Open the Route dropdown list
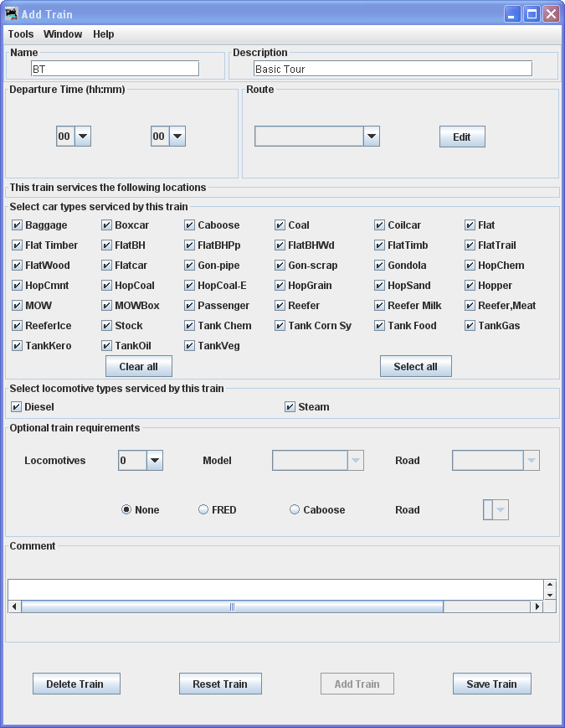Viewport: 565px width, 728px height. [372, 137]
